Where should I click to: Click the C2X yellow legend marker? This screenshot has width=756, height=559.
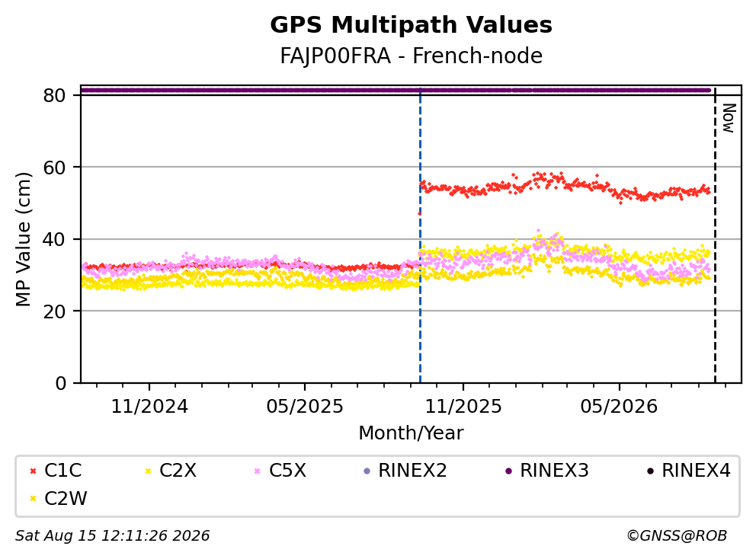148,471
